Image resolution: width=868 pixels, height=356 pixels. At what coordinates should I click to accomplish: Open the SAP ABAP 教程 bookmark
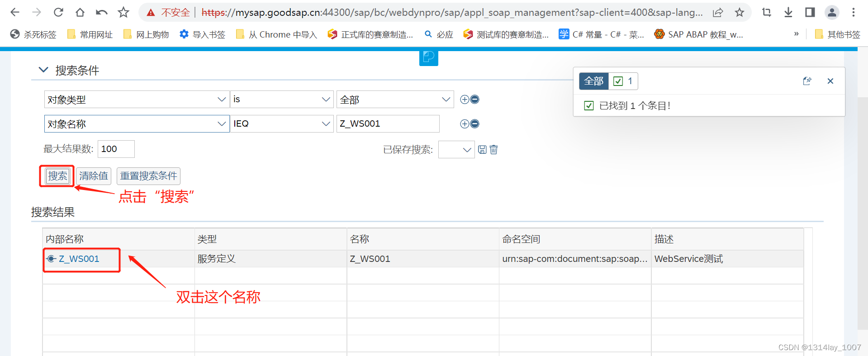pyautogui.click(x=699, y=34)
